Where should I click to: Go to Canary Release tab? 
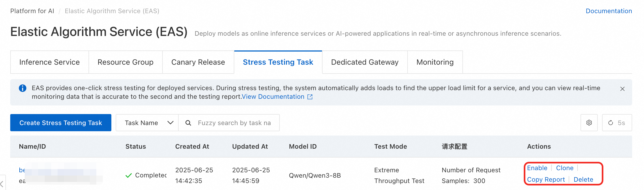tap(198, 62)
